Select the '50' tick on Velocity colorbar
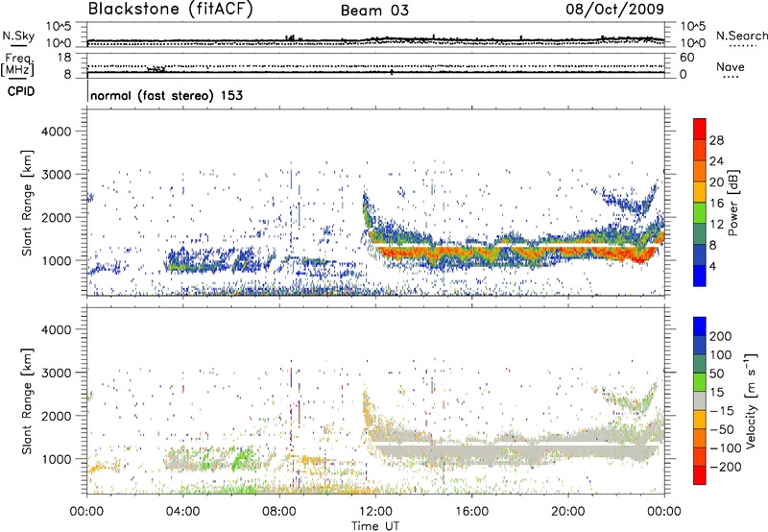 click(x=717, y=374)
